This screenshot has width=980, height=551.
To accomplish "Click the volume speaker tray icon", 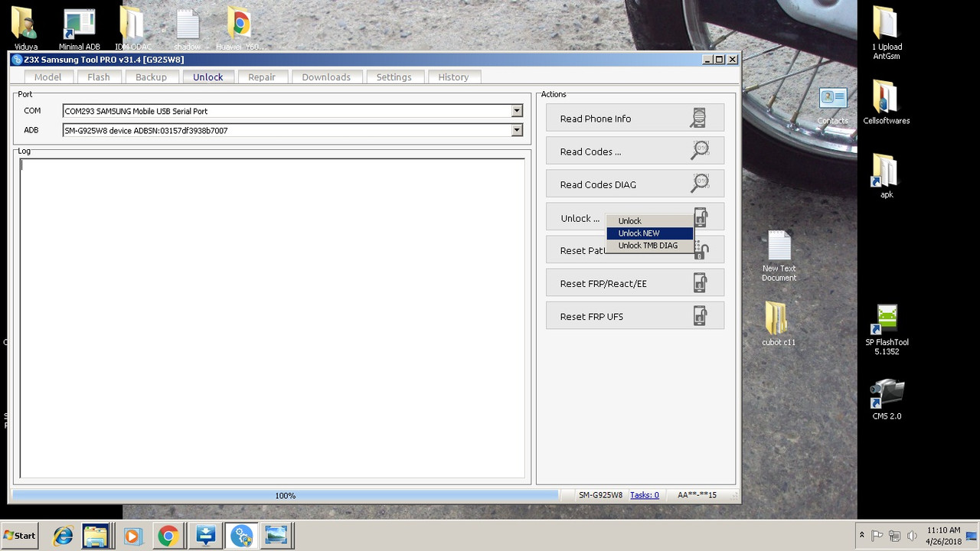I will click(x=911, y=536).
